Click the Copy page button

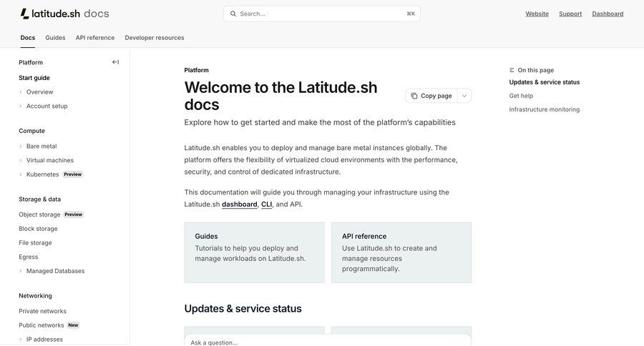431,96
